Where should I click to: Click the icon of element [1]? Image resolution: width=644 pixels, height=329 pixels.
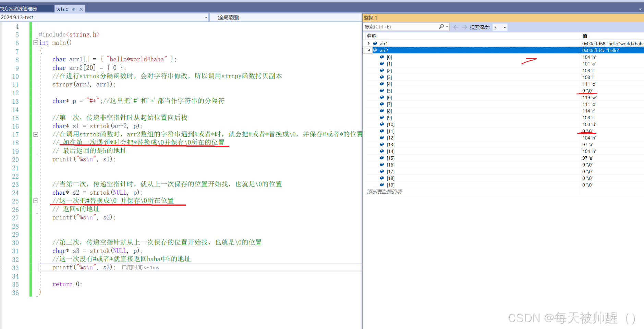click(382, 64)
